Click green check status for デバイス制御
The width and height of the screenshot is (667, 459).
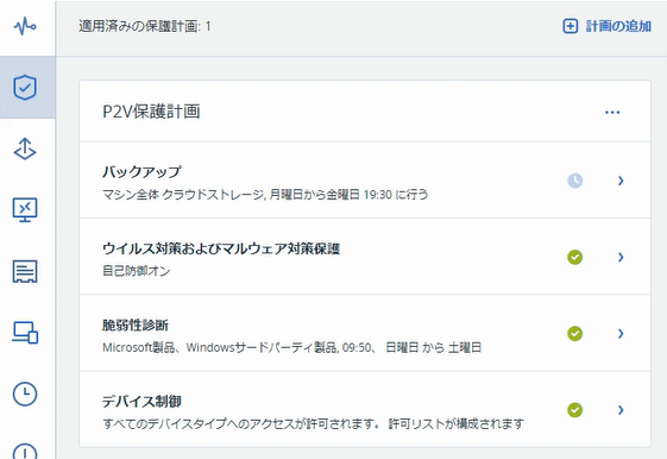point(575,410)
